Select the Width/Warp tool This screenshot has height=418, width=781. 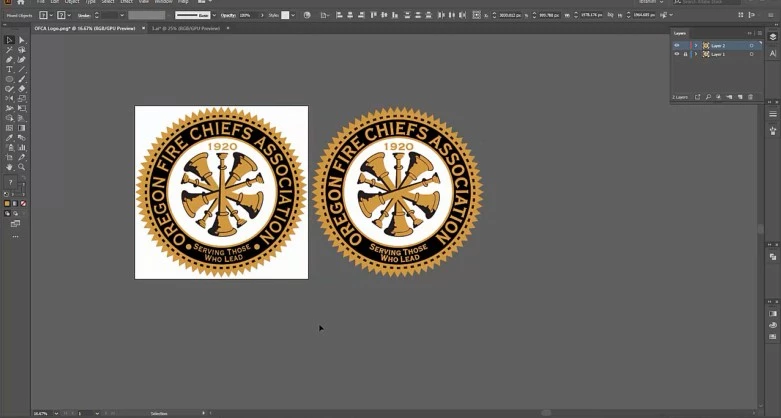click(x=9, y=108)
